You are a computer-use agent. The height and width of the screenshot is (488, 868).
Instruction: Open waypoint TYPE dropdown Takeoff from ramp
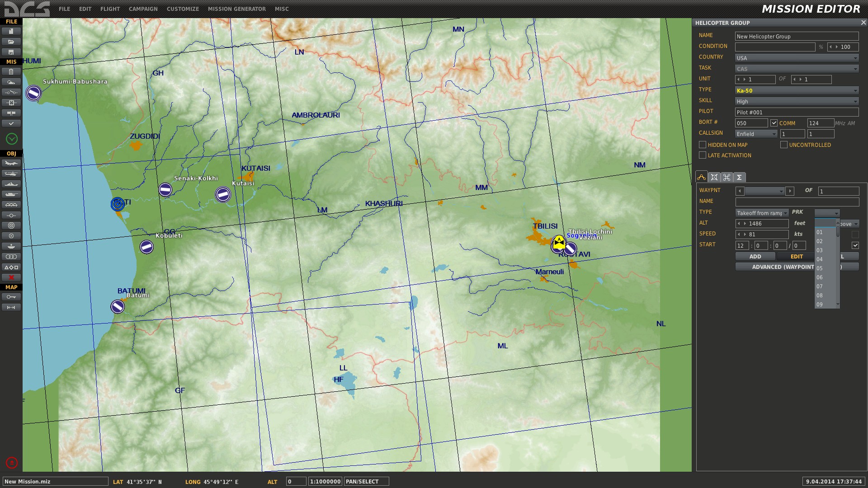tap(762, 213)
